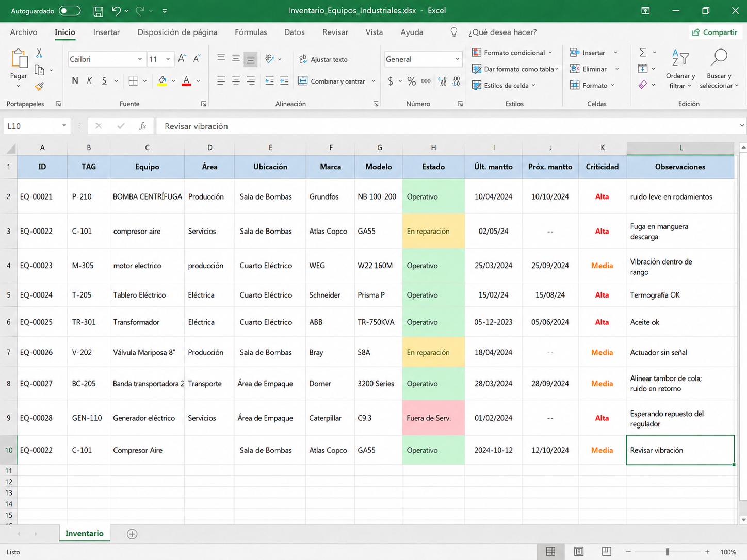Open the insert function fx dialog
Screen dimensions: 747x560
(143, 126)
